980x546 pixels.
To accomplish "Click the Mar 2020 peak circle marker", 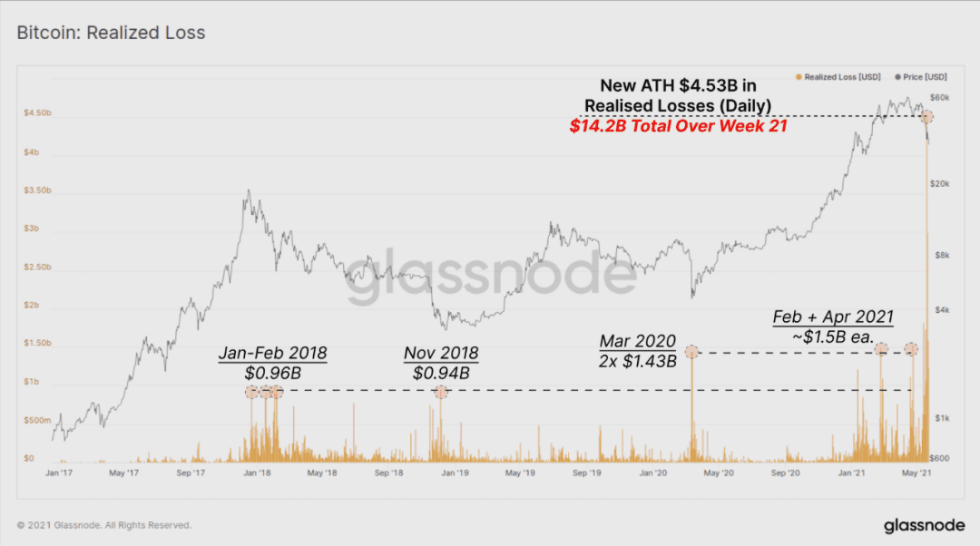I will [x=691, y=352].
